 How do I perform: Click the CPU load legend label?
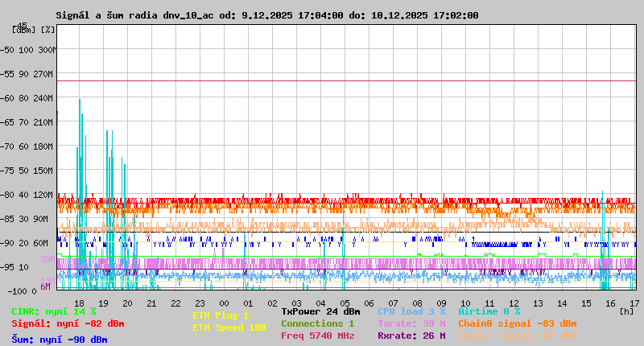point(411,311)
